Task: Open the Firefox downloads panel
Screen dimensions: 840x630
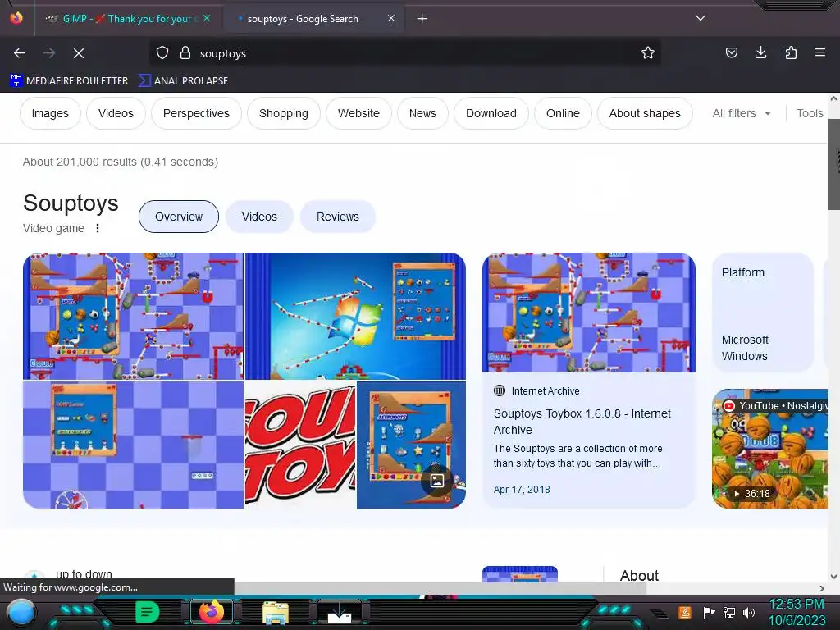Action: click(x=760, y=52)
